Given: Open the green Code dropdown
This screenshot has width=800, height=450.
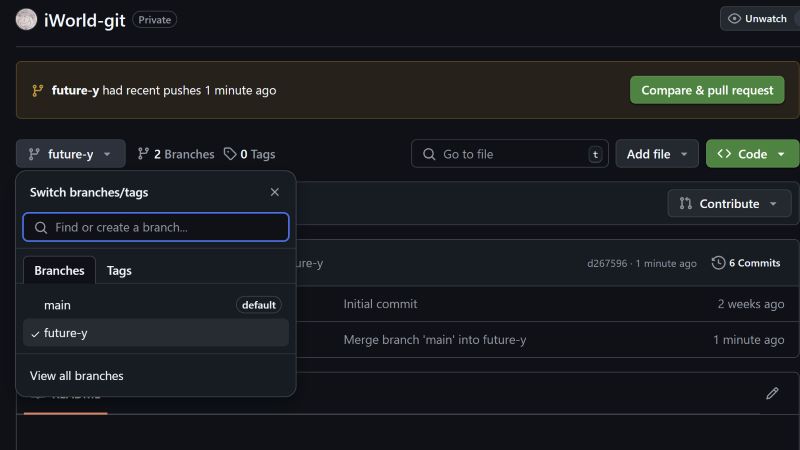Looking at the screenshot, I should 752,154.
